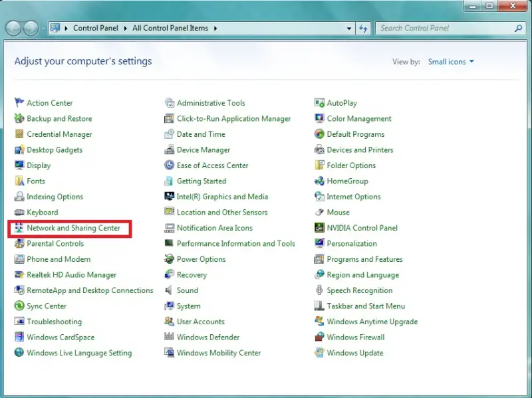Screen dimensions: 532x398
Task: Open RemoteApp and Desktop Connections
Action: click(90, 290)
